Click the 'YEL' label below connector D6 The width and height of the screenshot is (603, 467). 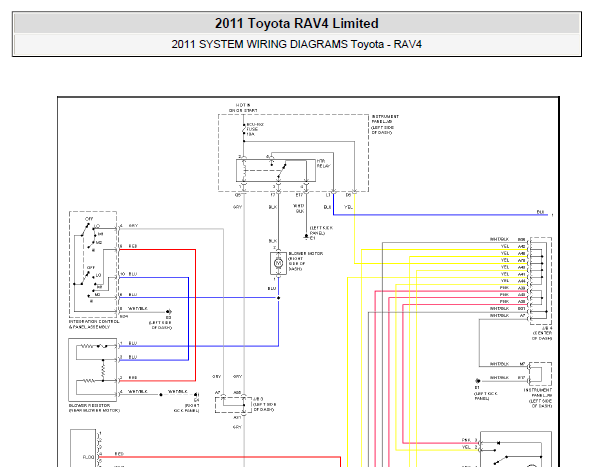(x=348, y=207)
